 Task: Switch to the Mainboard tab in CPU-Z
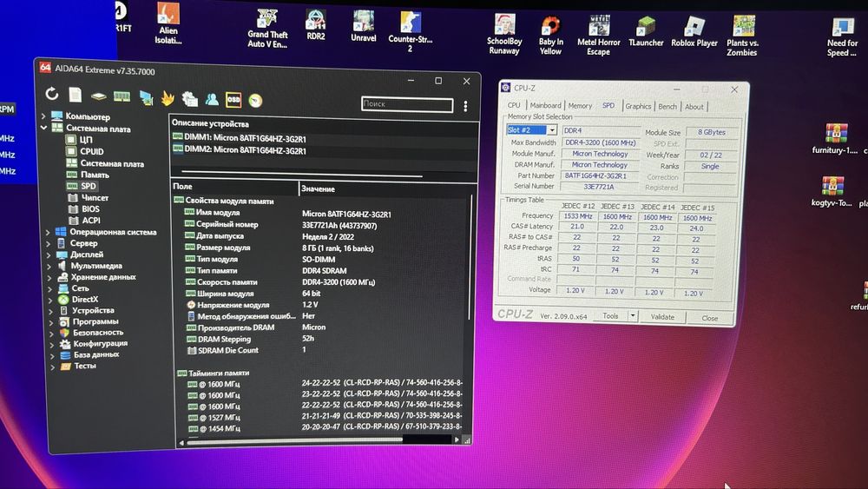545,105
